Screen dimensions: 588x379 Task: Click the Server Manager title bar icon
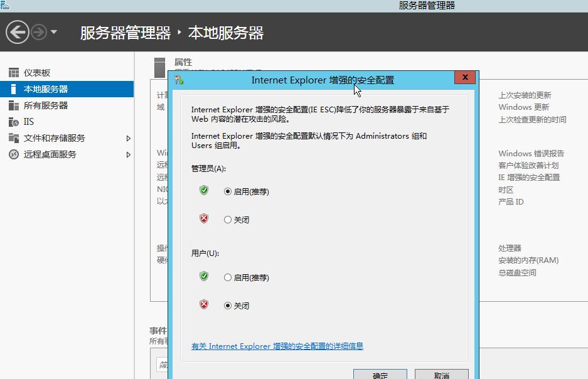pos(5,5)
